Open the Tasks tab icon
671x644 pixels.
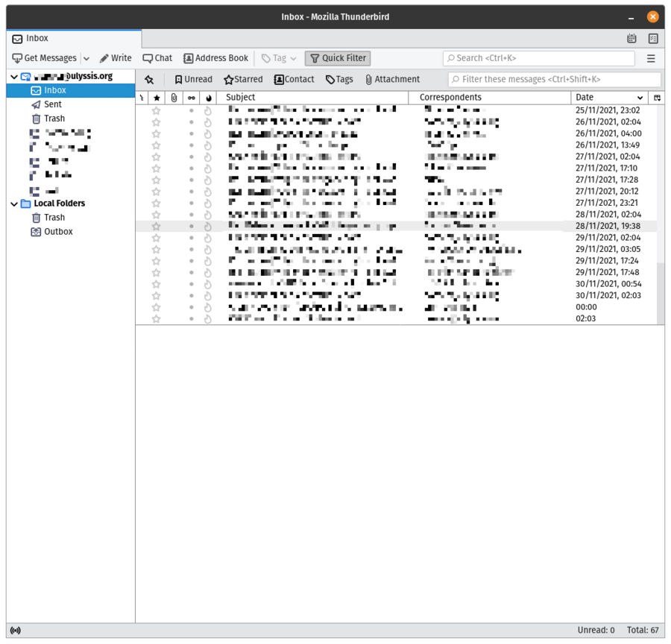(654, 38)
